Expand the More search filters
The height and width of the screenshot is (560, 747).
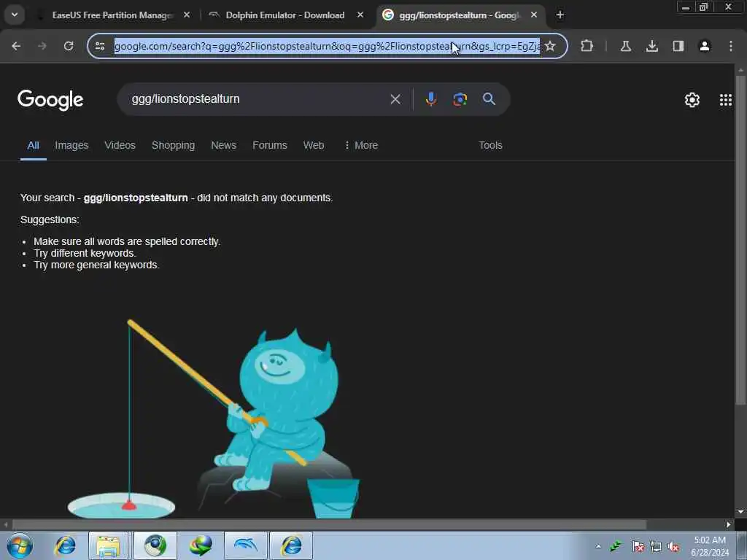[x=361, y=145]
